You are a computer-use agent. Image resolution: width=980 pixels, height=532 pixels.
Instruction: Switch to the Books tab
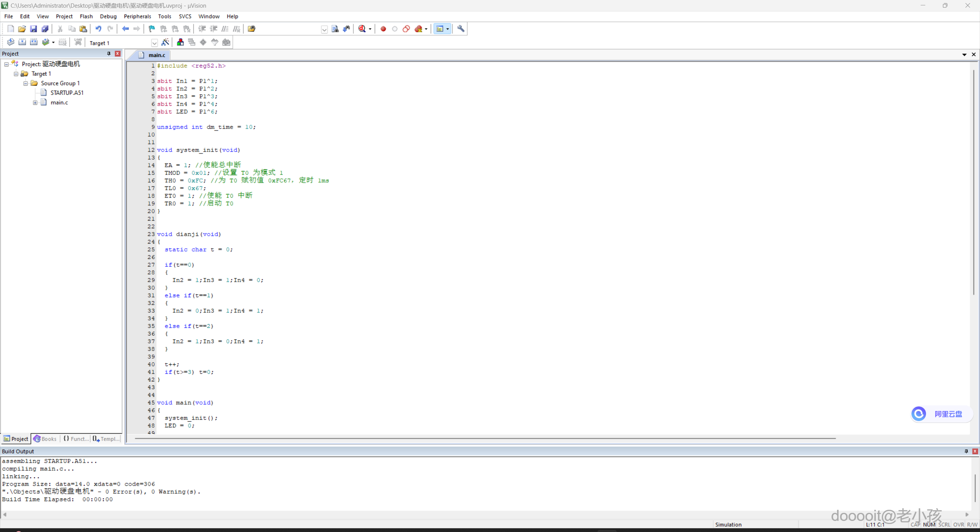[x=45, y=439]
